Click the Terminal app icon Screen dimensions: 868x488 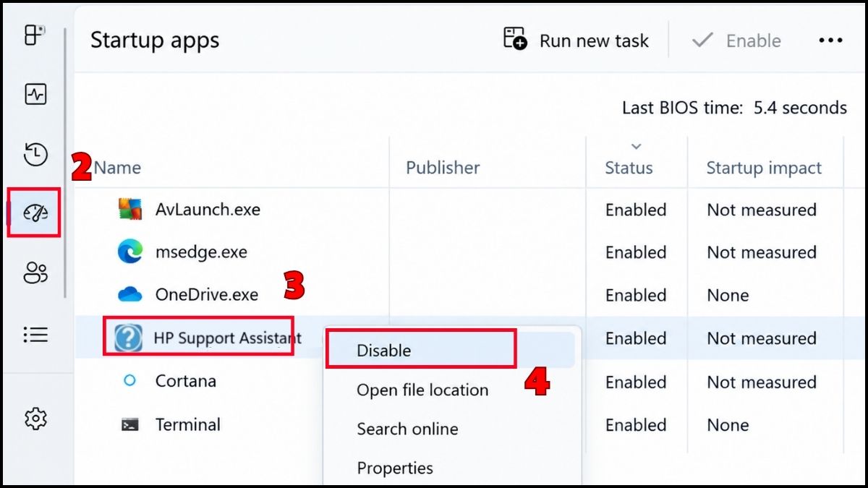(x=130, y=424)
